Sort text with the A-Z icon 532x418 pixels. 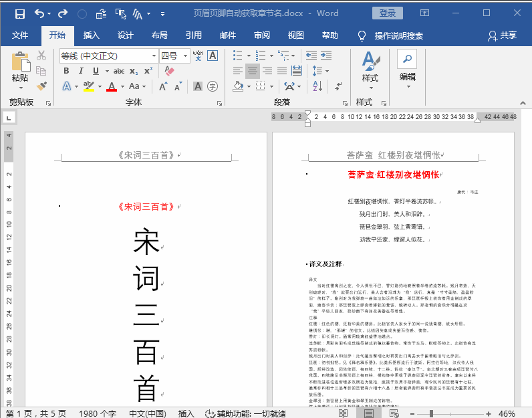(x=317, y=86)
